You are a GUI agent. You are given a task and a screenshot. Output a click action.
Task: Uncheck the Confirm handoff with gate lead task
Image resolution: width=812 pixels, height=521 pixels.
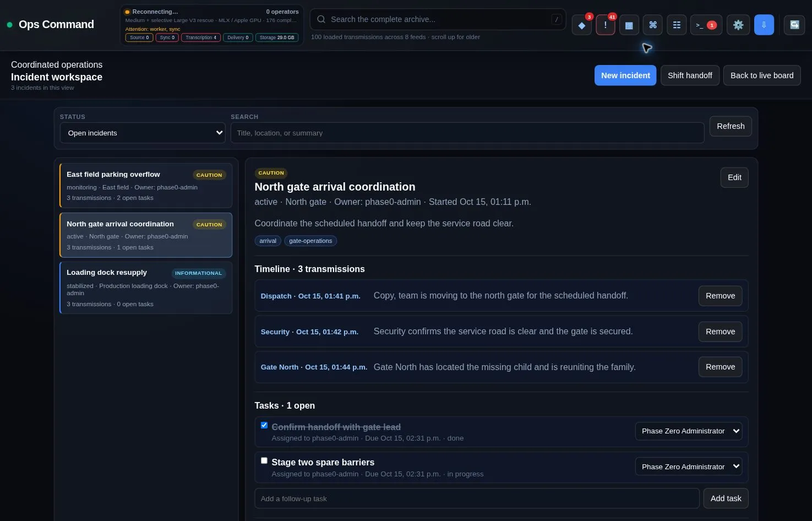coord(264,425)
